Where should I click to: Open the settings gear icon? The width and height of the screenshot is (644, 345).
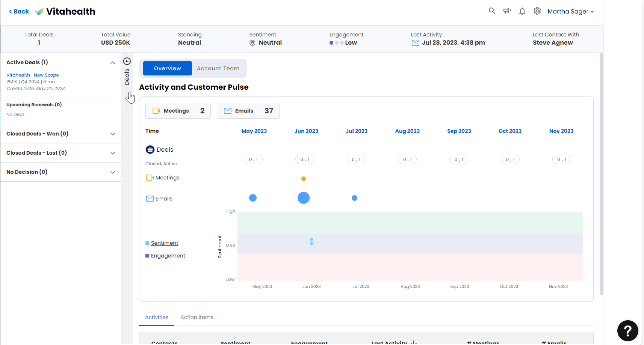(x=537, y=11)
